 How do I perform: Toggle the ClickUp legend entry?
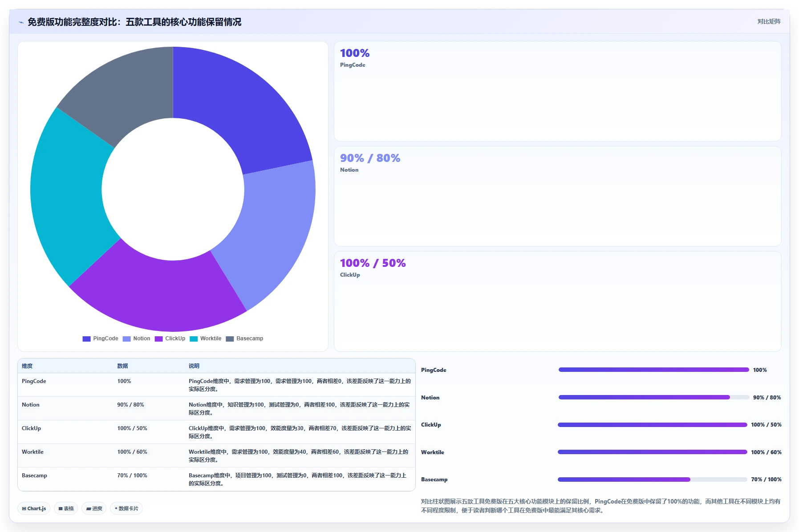(170, 339)
